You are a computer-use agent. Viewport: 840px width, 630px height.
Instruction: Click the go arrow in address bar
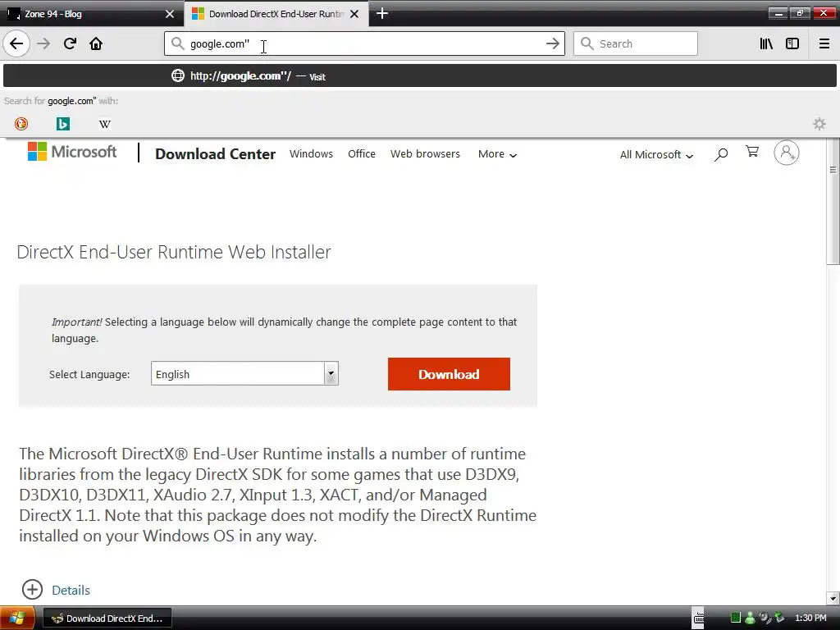(x=552, y=43)
